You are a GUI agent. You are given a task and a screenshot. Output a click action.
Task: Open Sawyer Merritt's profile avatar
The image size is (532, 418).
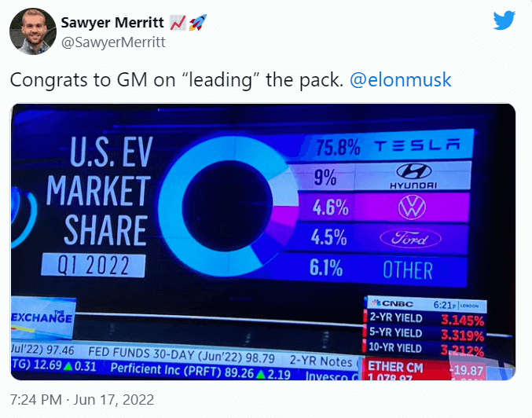click(x=32, y=31)
